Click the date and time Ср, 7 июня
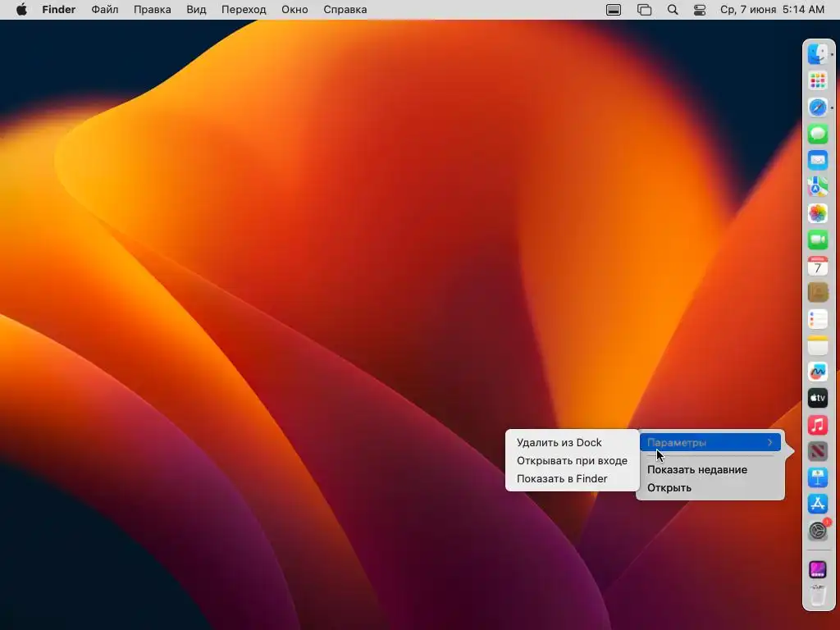Screen dimensions: 840x630 coord(772,10)
